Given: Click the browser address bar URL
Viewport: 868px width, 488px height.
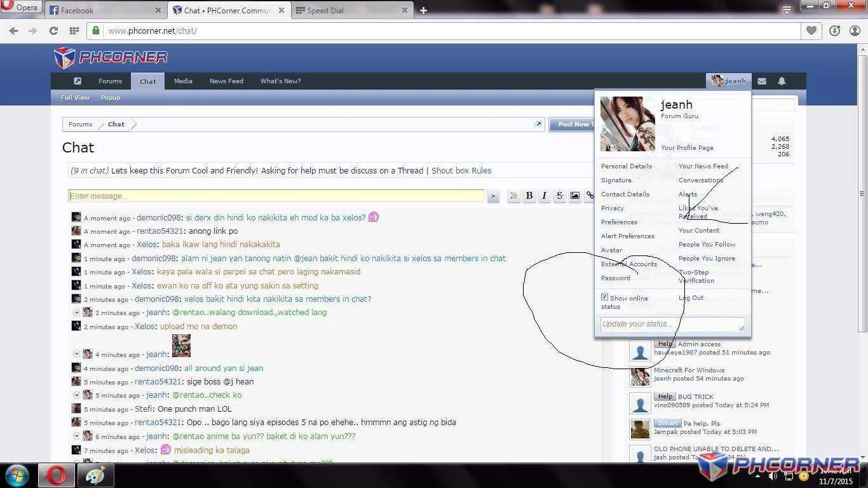Looking at the screenshot, I should (153, 30).
